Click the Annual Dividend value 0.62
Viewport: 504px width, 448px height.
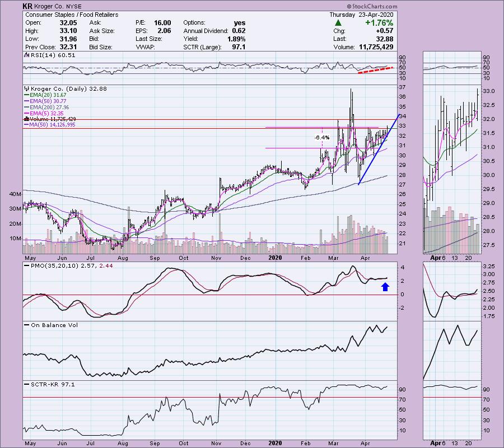239,31
